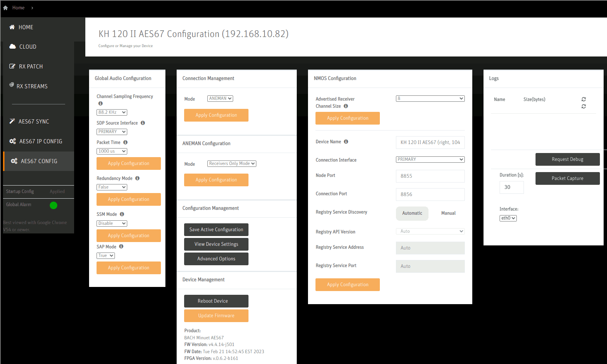The height and width of the screenshot is (364, 607).
Task: Select Automatic Registry Service Discovery
Action: point(412,213)
